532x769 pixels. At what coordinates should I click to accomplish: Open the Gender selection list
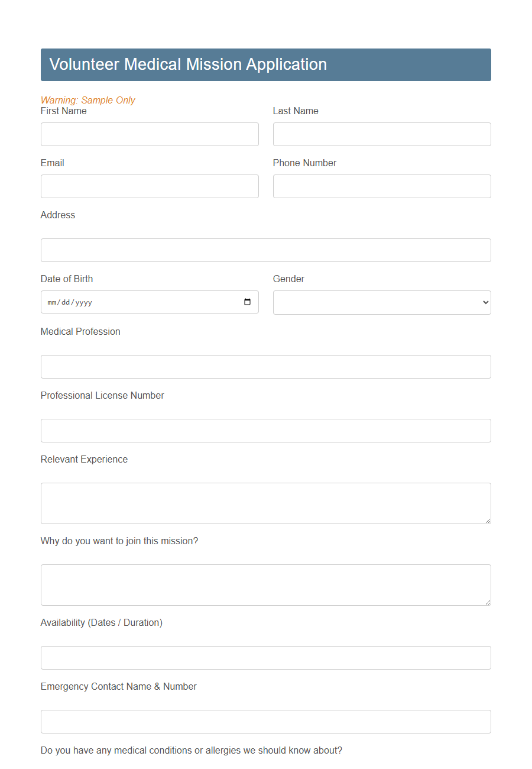click(x=381, y=302)
